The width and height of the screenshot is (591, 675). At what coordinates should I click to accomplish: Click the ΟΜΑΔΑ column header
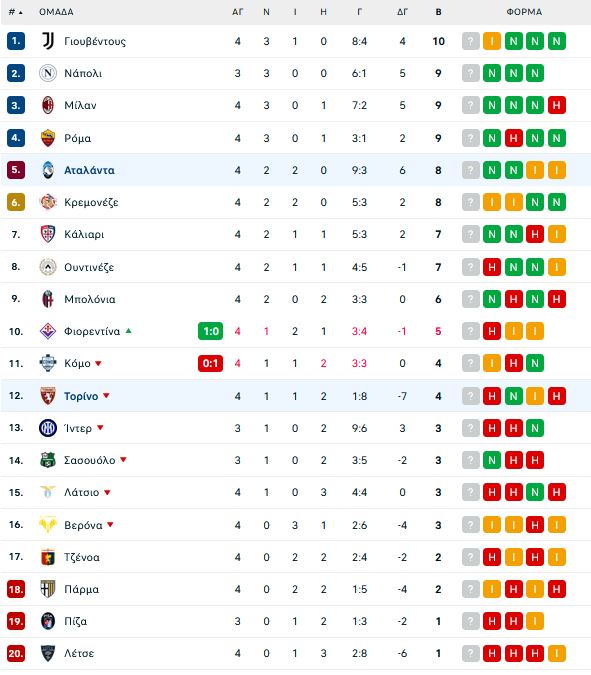tap(56, 12)
